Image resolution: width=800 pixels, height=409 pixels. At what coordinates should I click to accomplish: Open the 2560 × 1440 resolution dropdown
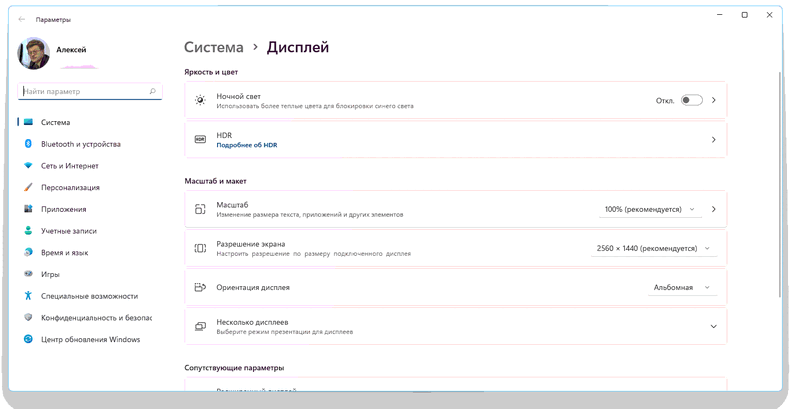[654, 248]
